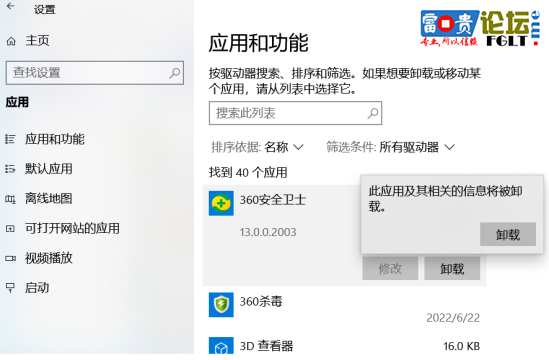The image size is (549, 360).
Task: Focus the 搜索此列表 search field
Action: tap(296, 113)
